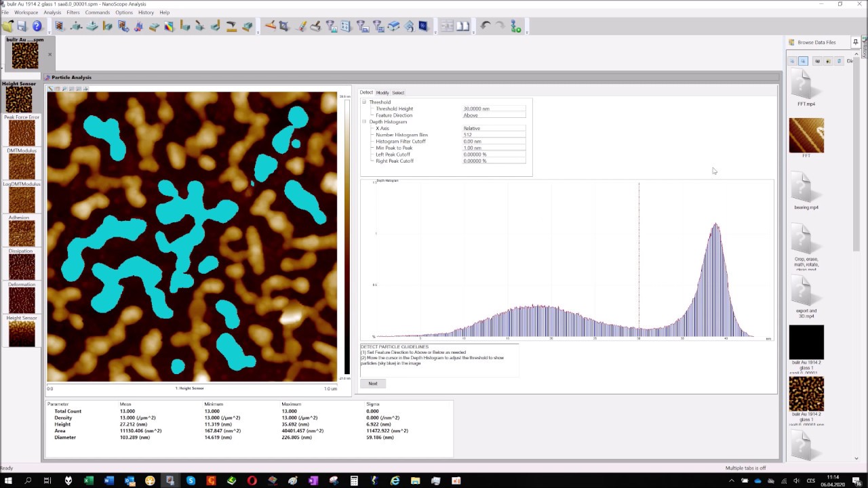
Task: Select the Deformation channel thumbnail
Action: pyautogui.click(x=22, y=300)
